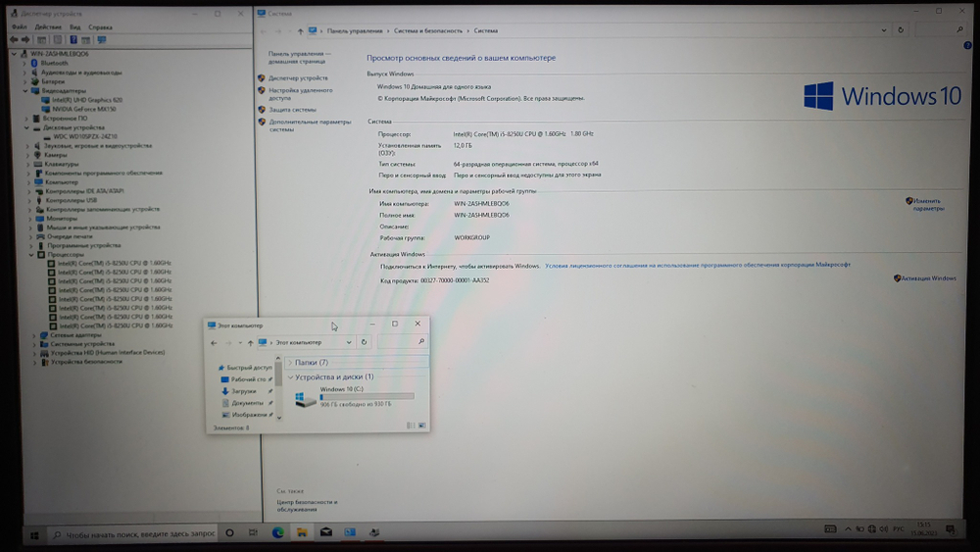Open Диспетчер устройств link in System sidebar

pyautogui.click(x=298, y=78)
